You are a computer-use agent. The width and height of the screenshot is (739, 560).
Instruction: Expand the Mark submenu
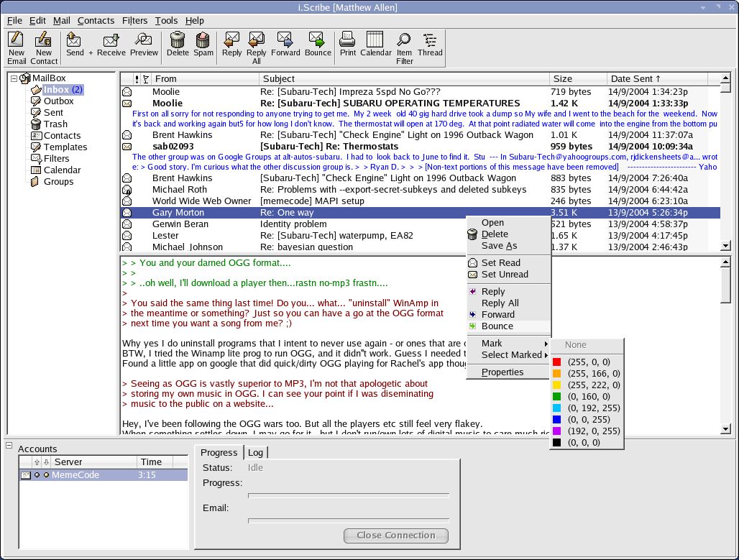click(x=491, y=343)
